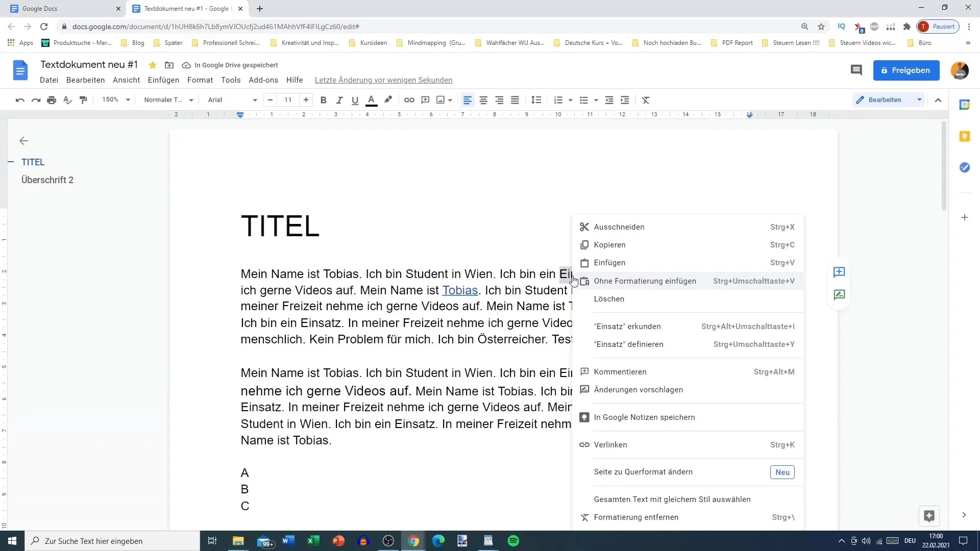Click the 'Freigeben' button
The width and height of the screenshot is (980, 551).
point(909,70)
